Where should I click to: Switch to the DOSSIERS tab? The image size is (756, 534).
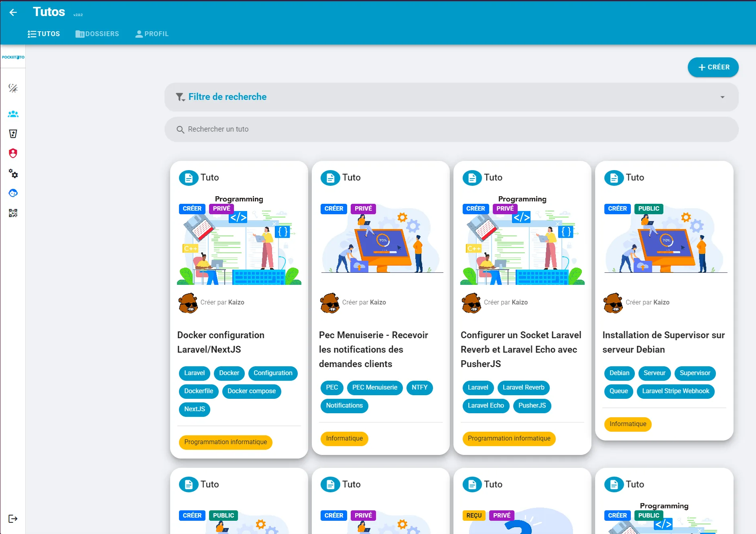point(97,34)
